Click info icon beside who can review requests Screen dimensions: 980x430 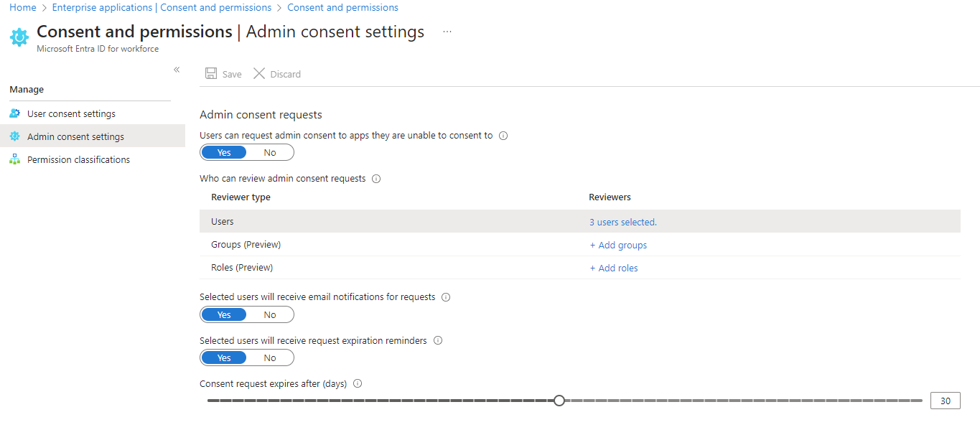click(x=376, y=179)
